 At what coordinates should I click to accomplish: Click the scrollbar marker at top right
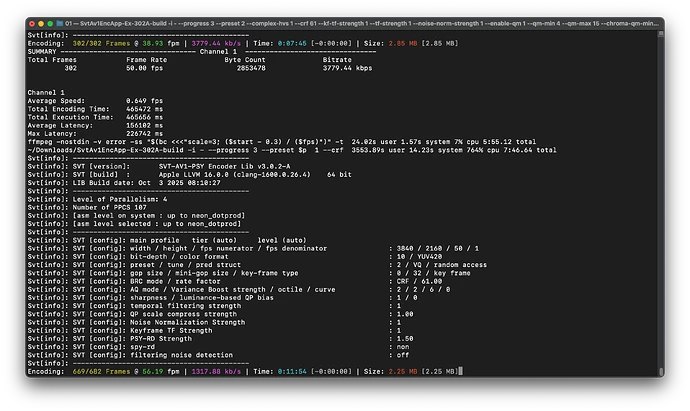coord(661,34)
